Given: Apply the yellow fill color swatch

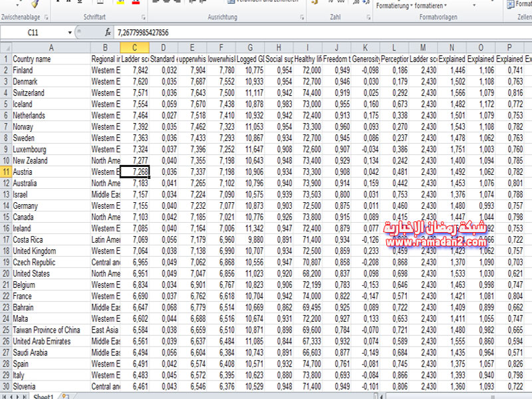Looking at the screenshot, I should point(120,2).
